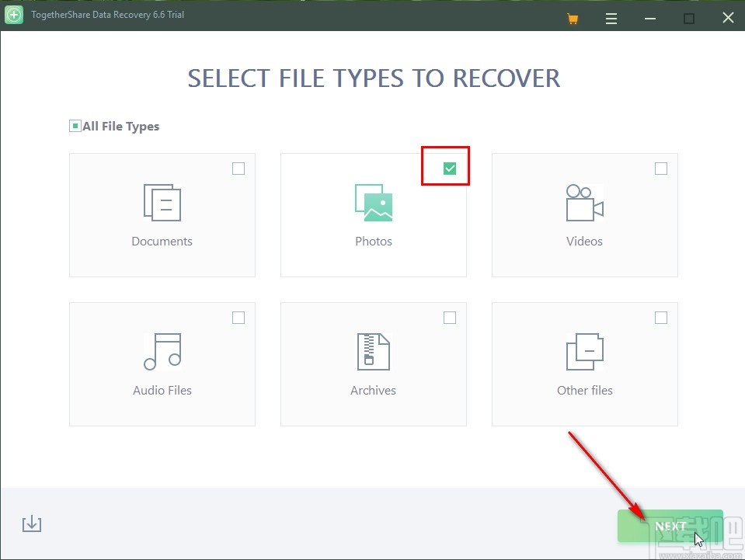
Task: Click the Other files icon
Action: (x=584, y=352)
